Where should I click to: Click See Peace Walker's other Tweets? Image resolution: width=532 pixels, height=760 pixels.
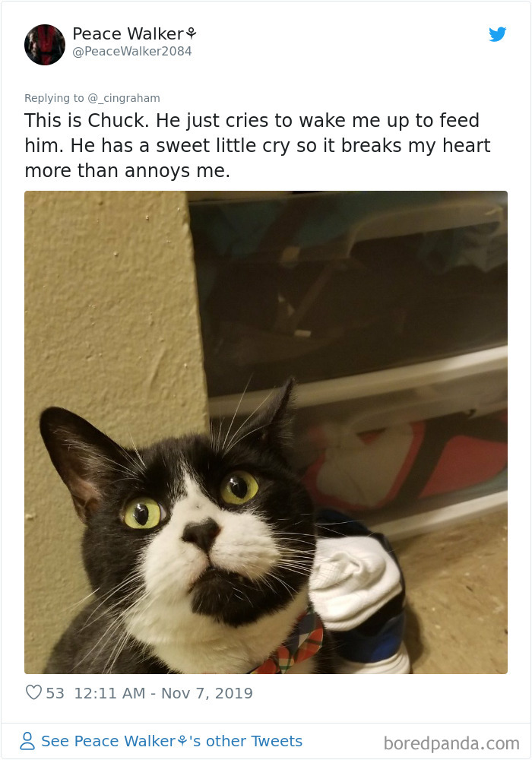click(172, 741)
